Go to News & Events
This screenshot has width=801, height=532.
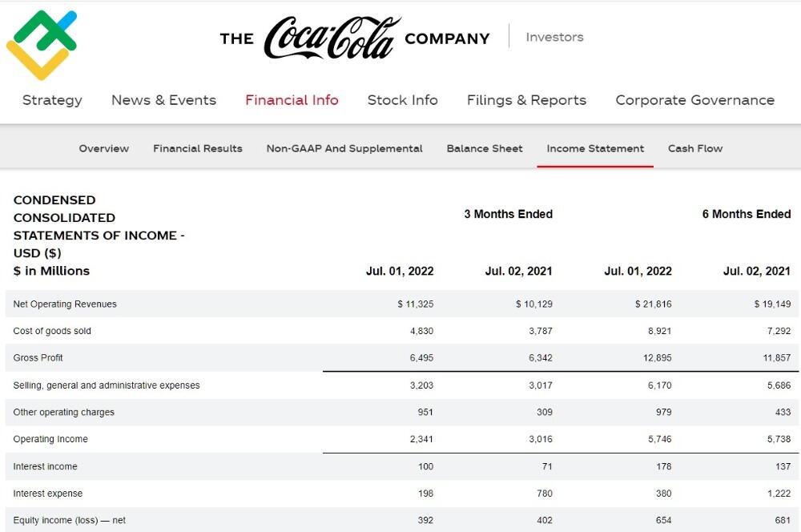163,100
